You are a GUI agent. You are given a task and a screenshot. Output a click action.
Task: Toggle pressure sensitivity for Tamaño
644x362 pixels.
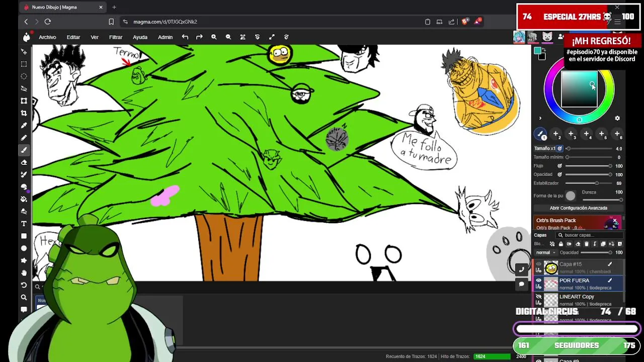[559, 149]
